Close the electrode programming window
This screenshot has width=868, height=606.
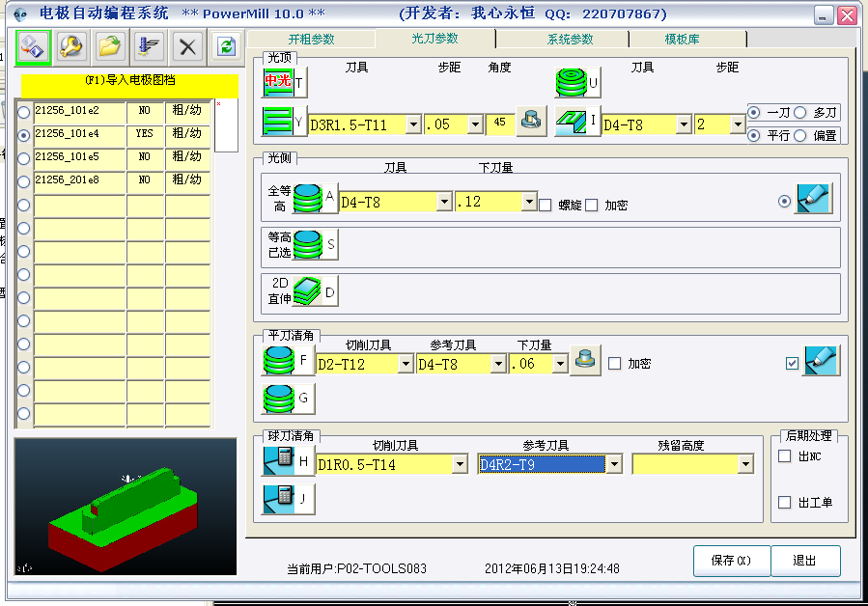click(847, 15)
